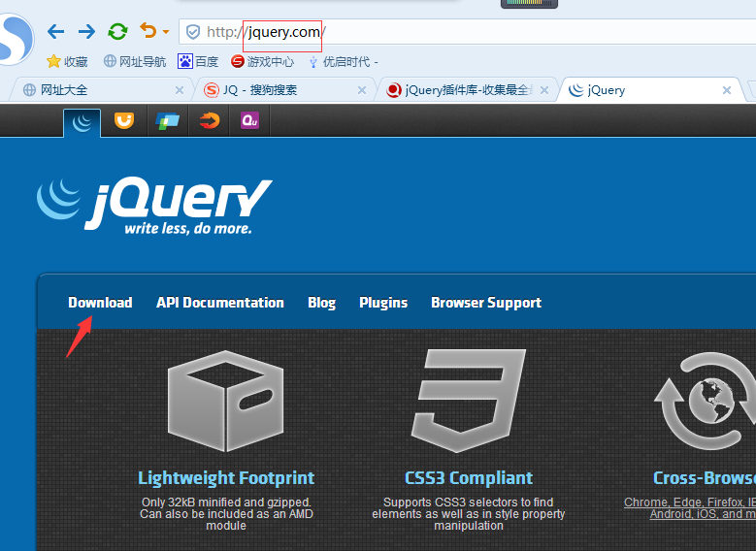Screen dimensions: 756x551
Task: Open the 游戏中心 bookmark
Action: tap(262, 62)
